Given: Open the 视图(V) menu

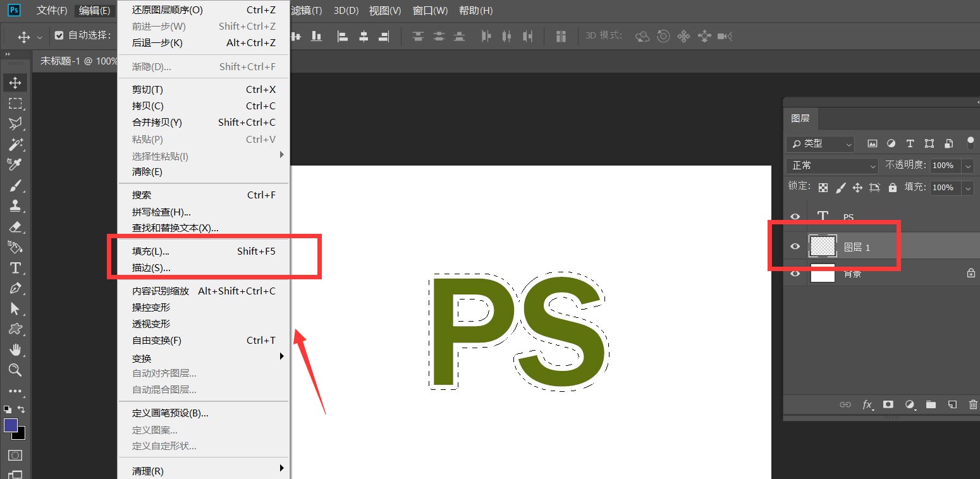Looking at the screenshot, I should point(385,11).
